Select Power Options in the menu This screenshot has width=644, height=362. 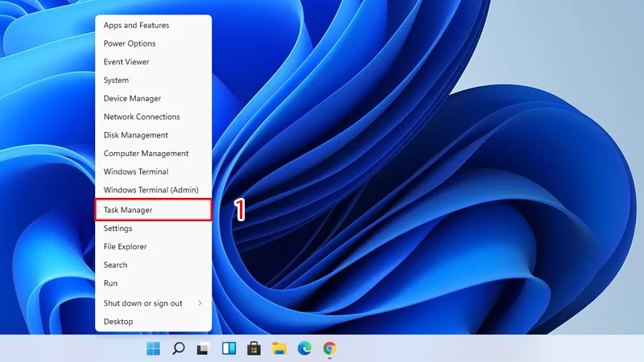point(153,43)
